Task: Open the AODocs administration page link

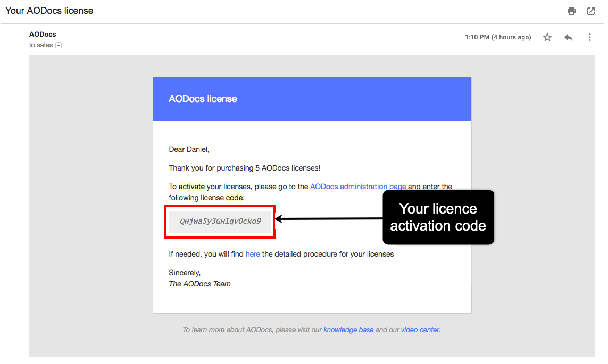Action: 358,187
